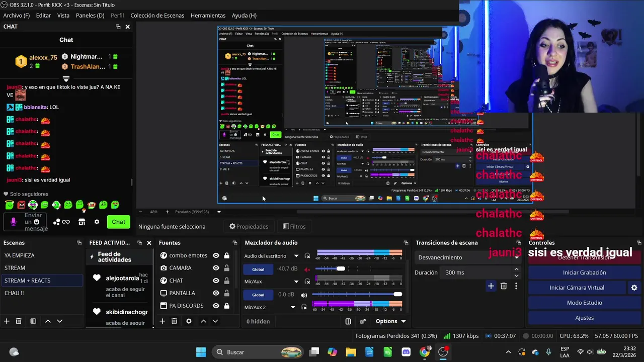Open Herramientas menu
644x362 pixels.
(208, 16)
